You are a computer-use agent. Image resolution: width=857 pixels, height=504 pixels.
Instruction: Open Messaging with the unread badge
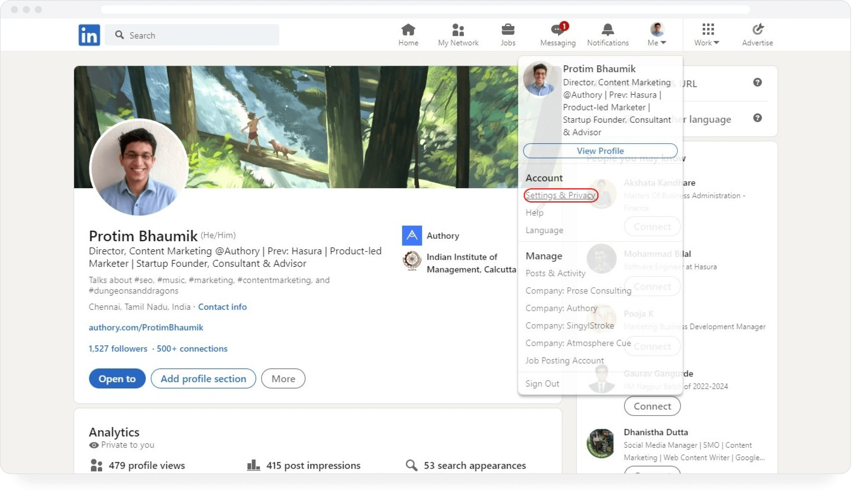pyautogui.click(x=558, y=30)
